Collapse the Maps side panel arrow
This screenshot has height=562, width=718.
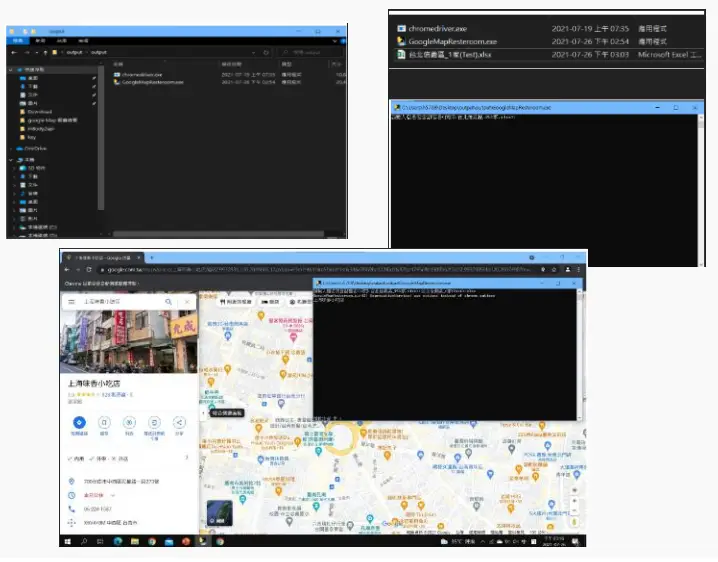204,412
